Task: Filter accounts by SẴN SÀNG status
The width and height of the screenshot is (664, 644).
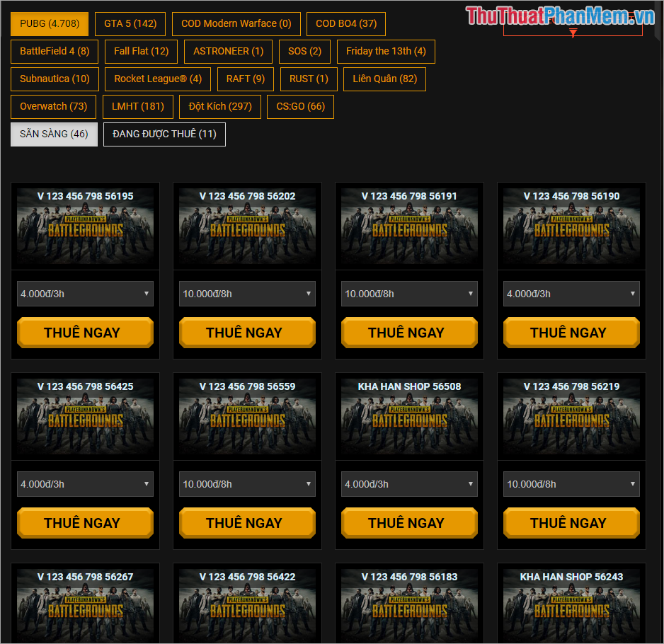Action: pyautogui.click(x=54, y=134)
